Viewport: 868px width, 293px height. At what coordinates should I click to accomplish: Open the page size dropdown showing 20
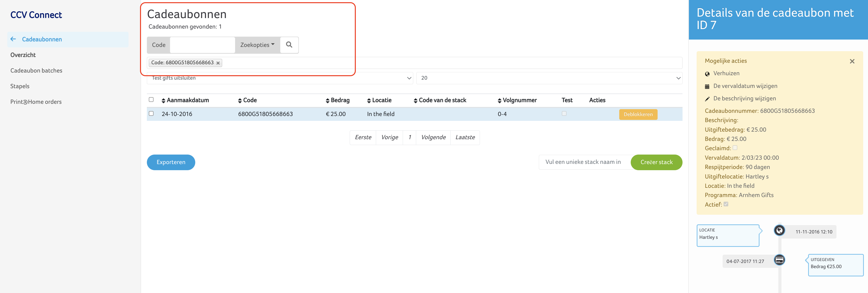[x=549, y=78]
